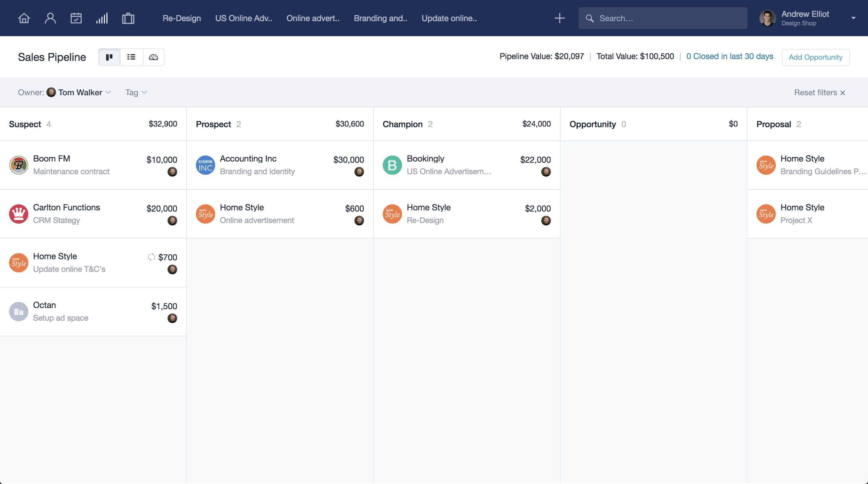This screenshot has height=484, width=868.
Task: Open the Branding and.. shortcut in navbar
Action: coord(380,19)
